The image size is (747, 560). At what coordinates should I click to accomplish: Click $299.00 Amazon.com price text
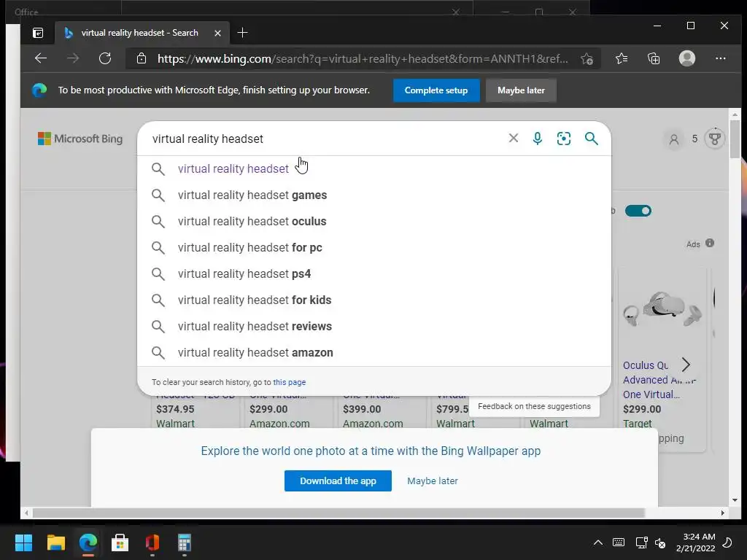point(268,409)
